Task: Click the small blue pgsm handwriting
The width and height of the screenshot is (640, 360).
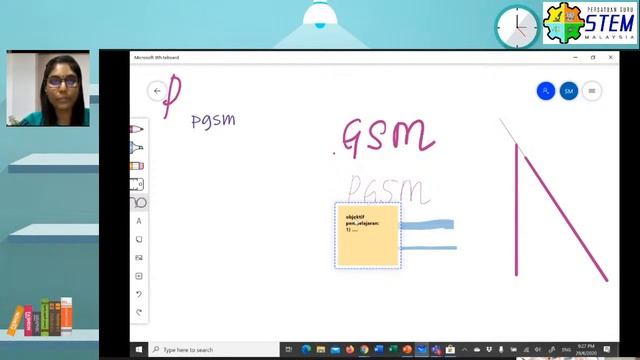Action: click(x=213, y=121)
